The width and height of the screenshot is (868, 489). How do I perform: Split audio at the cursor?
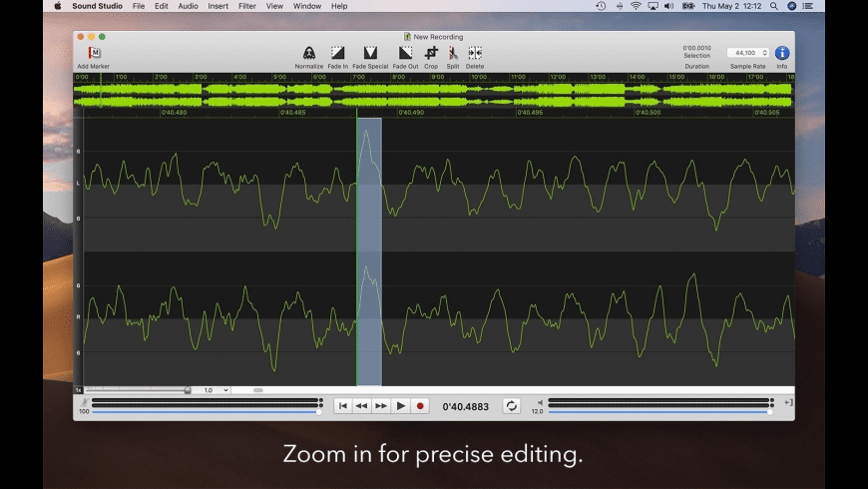(x=453, y=53)
